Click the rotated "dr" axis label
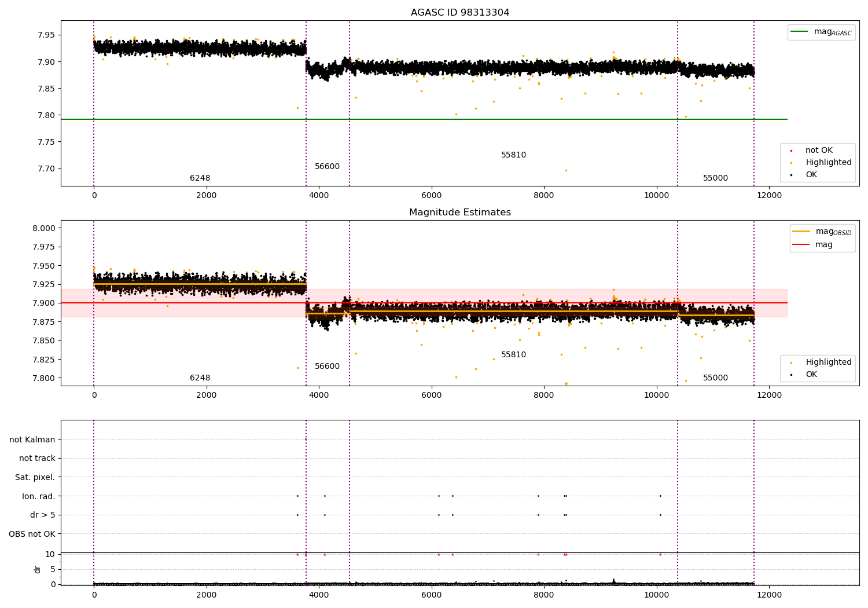Screen dimensions: 868x608 tap(38, 569)
